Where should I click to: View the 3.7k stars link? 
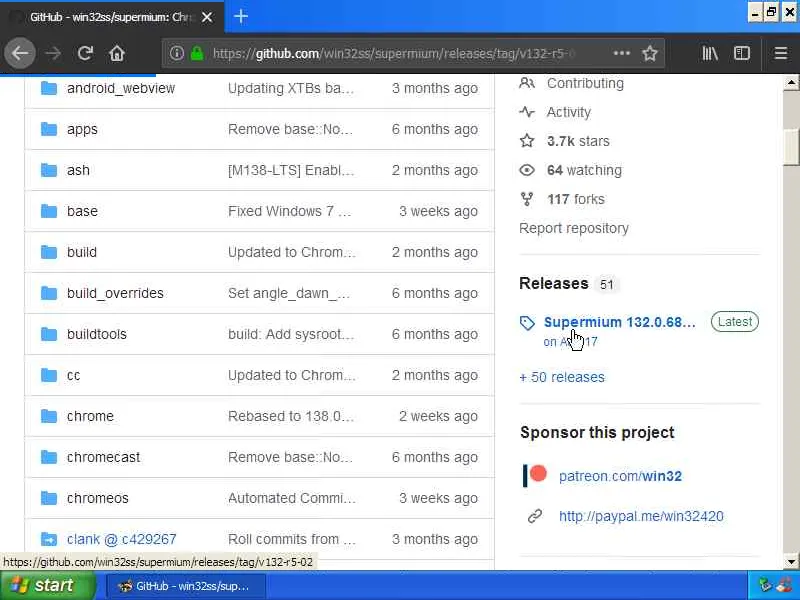coord(578,141)
